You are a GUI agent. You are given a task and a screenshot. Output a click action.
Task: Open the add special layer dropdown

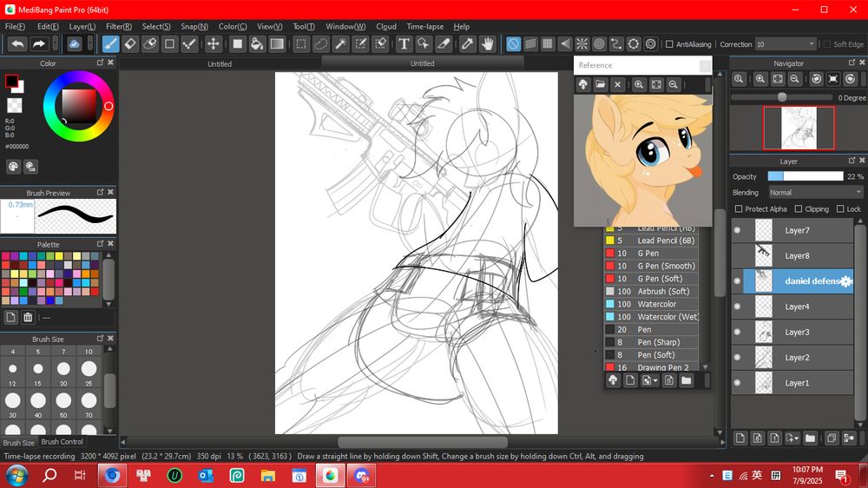click(x=792, y=439)
